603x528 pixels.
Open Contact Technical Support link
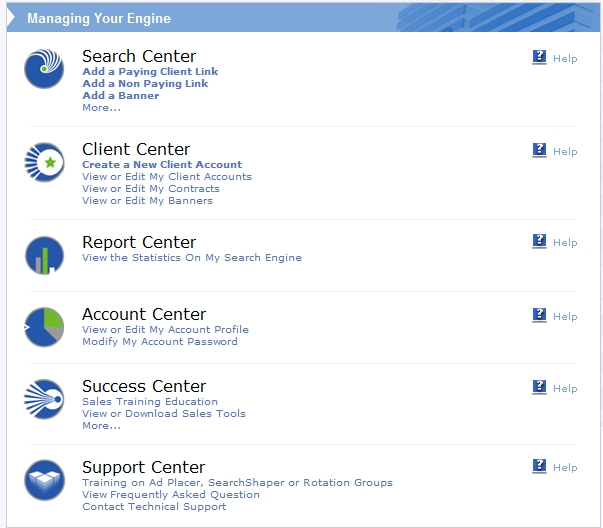(x=154, y=507)
